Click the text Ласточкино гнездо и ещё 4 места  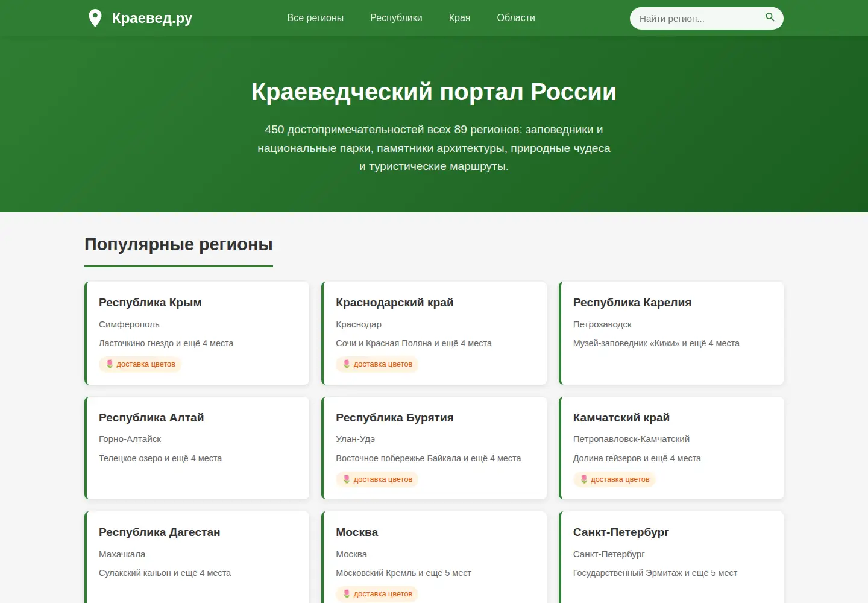coord(166,343)
